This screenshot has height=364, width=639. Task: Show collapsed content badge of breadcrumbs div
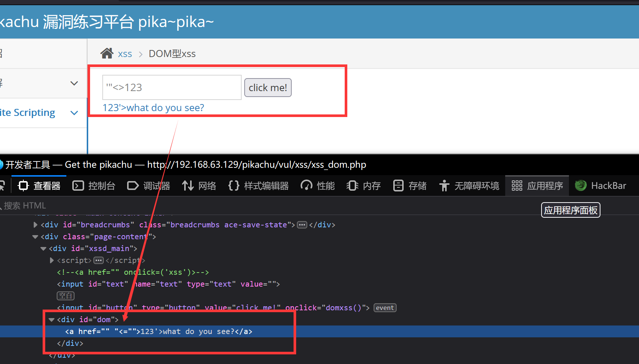pyautogui.click(x=302, y=225)
